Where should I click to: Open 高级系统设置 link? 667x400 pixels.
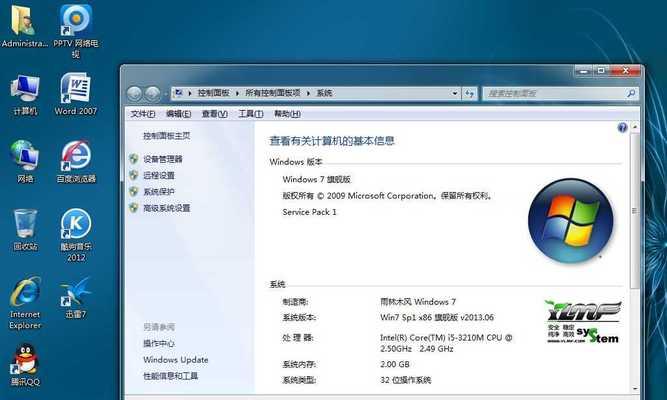[x=166, y=208]
